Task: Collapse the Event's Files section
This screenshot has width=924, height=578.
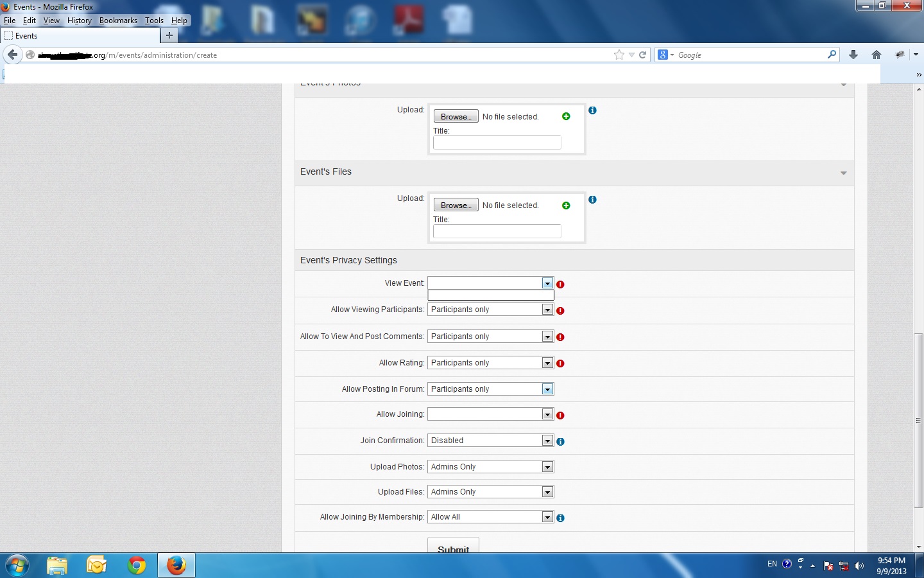Action: tap(843, 173)
